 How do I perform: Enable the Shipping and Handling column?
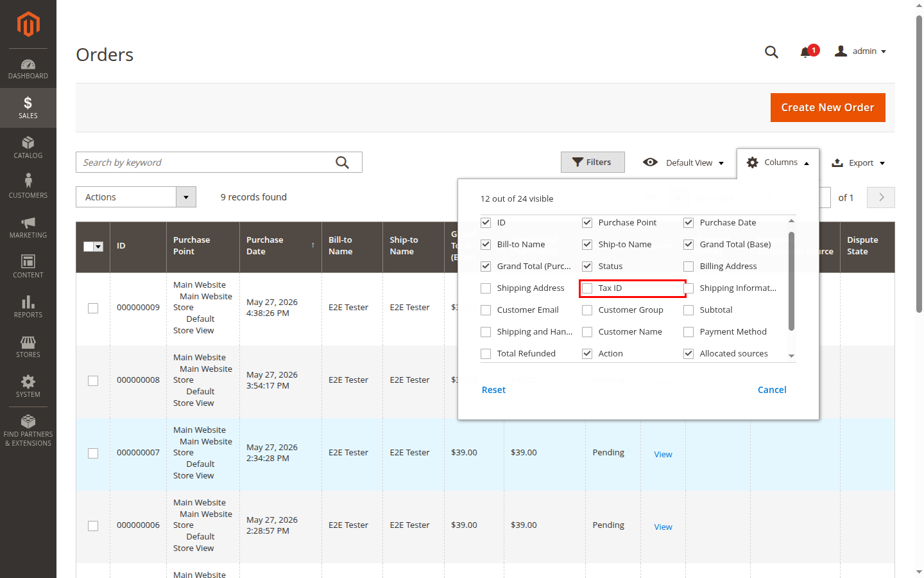[486, 332]
